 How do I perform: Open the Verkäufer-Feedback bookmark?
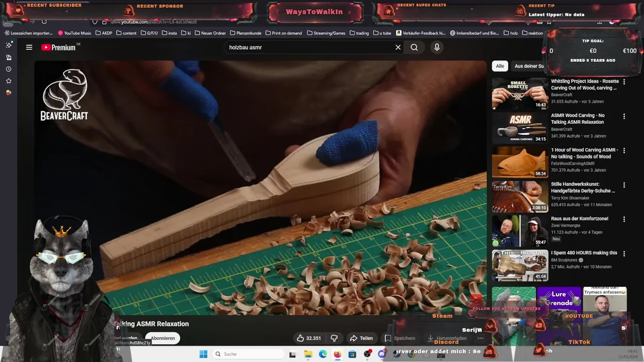point(421,33)
